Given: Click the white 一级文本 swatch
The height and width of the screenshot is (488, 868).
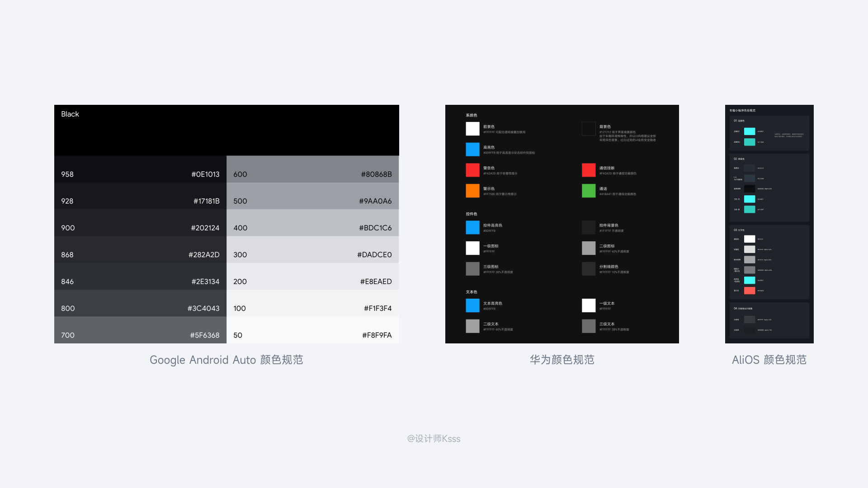Looking at the screenshot, I should coord(589,305).
